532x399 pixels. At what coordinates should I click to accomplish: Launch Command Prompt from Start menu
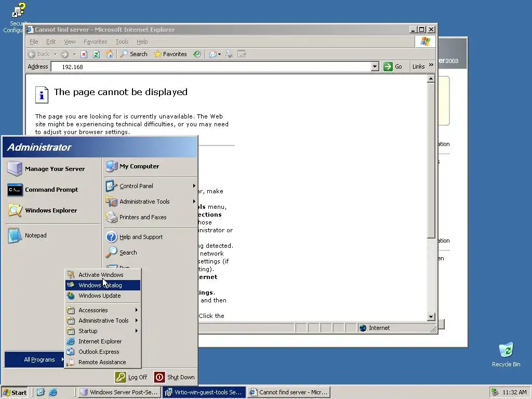coord(52,190)
